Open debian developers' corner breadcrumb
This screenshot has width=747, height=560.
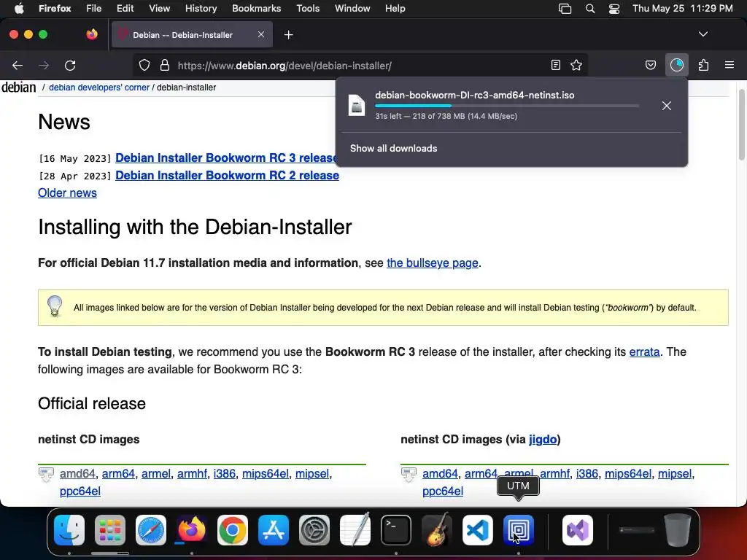99,87
